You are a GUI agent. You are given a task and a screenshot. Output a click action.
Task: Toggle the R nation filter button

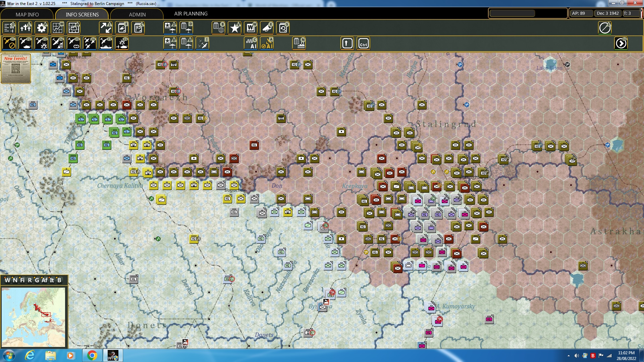click(30, 280)
